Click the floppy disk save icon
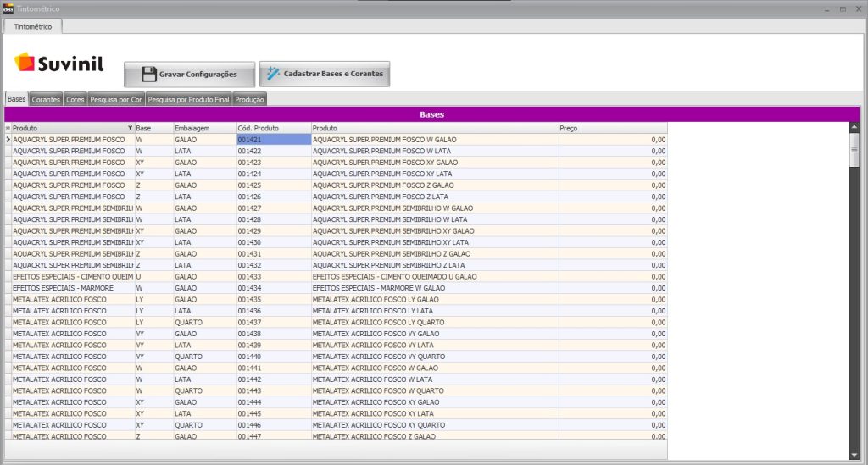 (148, 75)
